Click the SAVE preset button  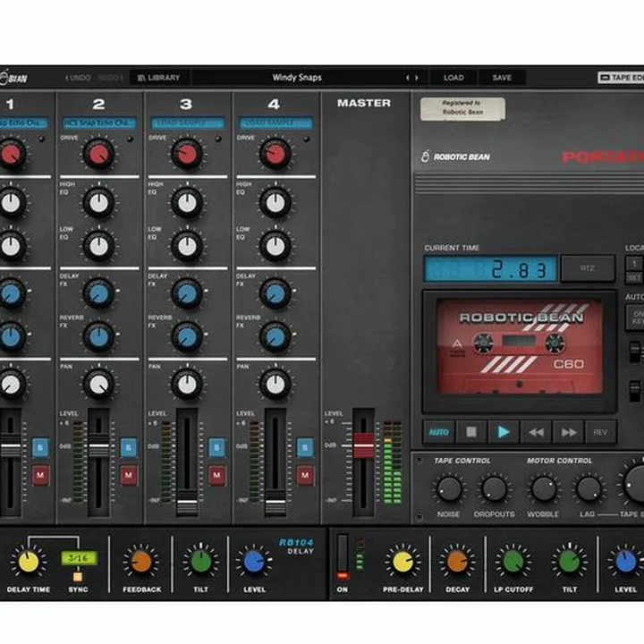502,78
